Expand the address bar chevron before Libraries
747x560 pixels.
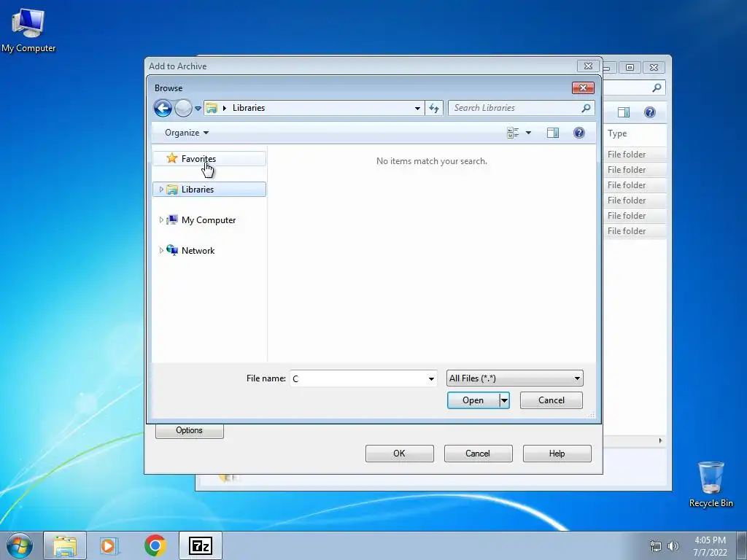point(225,108)
